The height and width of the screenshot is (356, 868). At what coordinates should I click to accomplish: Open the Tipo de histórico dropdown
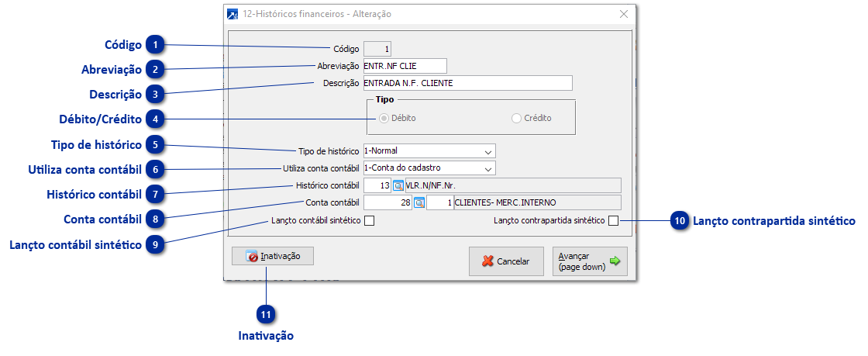(x=487, y=150)
